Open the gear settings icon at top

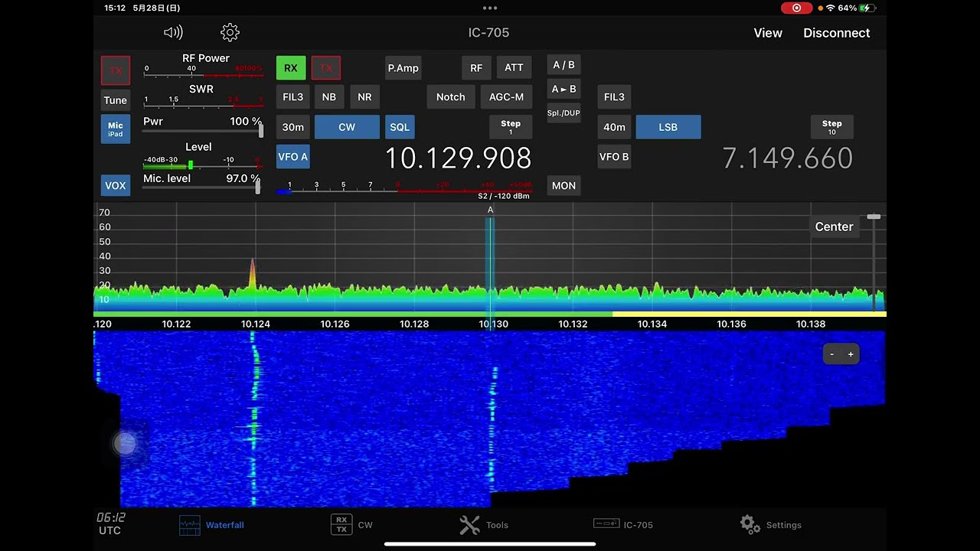tap(230, 32)
